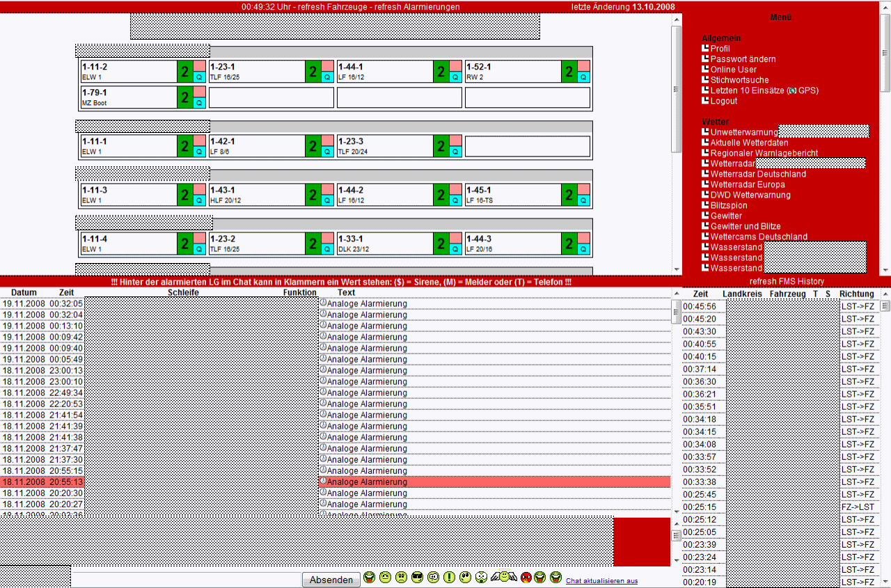
Task: Open Gewitter und Blitze link
Action: click(746, 226)
